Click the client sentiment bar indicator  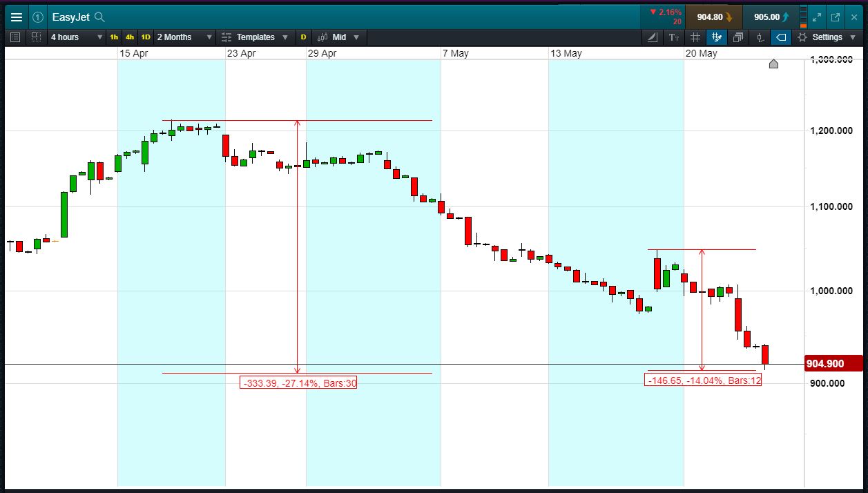click(803, 17)
